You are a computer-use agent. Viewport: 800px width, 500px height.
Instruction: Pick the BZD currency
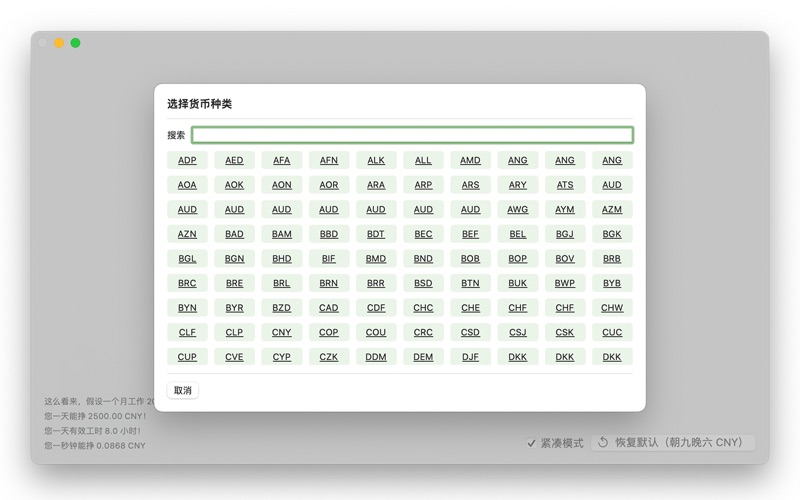point(282,308)
